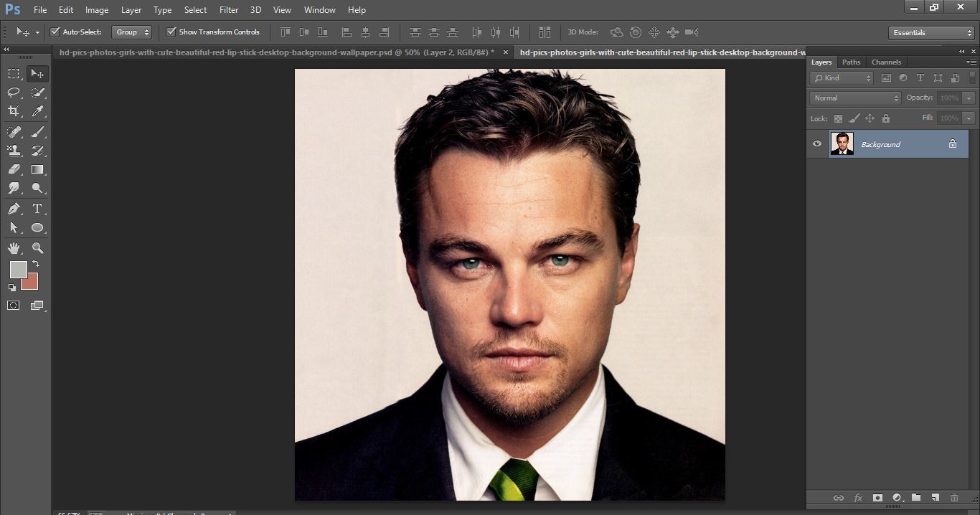Screen dimensions: 980x515
Task: Create a new layer in Layers panel
Action: pyautogui.click(x=935, y=497)
